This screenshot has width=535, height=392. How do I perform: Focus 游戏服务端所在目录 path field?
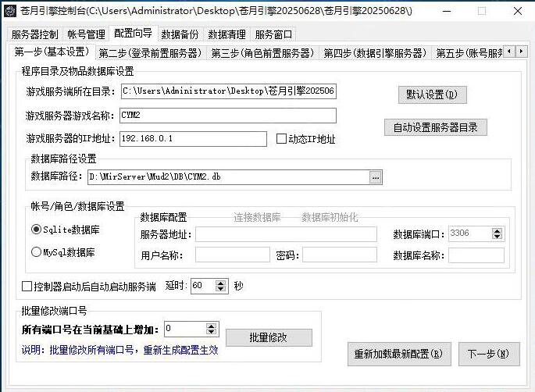pos(229,91)
